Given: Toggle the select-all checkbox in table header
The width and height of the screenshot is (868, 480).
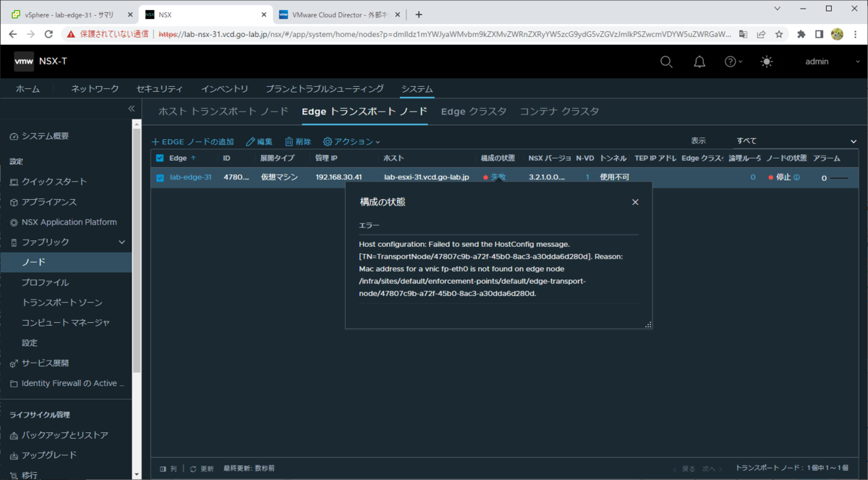Looking at the screenshot, I should pos(161,158).
